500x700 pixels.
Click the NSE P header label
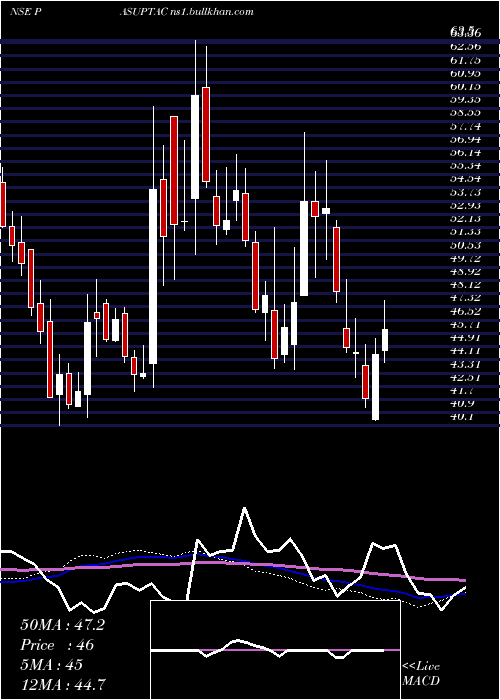coord(26,12)
